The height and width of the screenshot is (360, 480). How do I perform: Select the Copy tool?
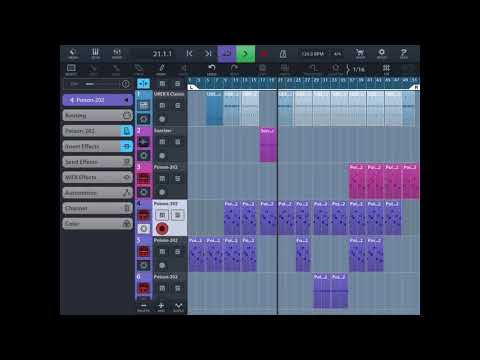coord(262,70)
